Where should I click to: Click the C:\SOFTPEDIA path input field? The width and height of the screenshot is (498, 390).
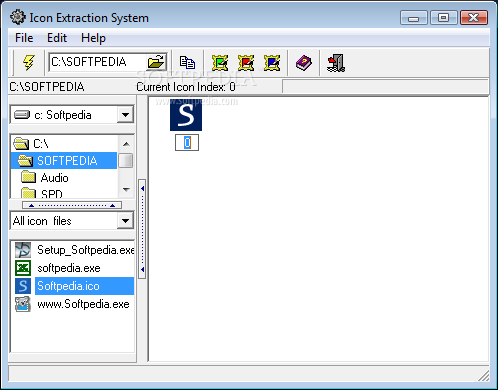click(x=98, y=62)
